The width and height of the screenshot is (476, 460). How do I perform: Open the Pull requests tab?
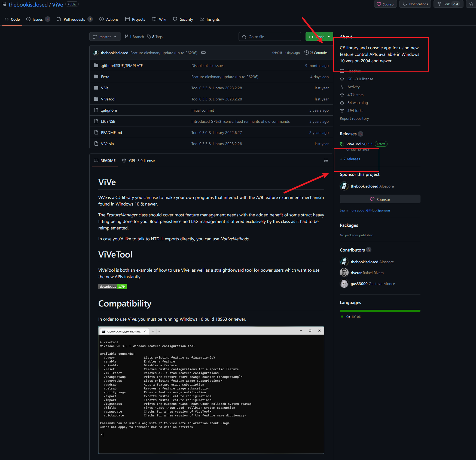(75, 19)
